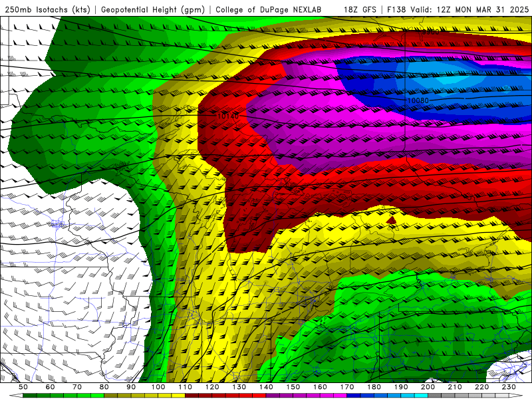This screenshot has width=532, height=399.
Task: Select the '18Z GFS' model run label
Action: pos(360,9)
